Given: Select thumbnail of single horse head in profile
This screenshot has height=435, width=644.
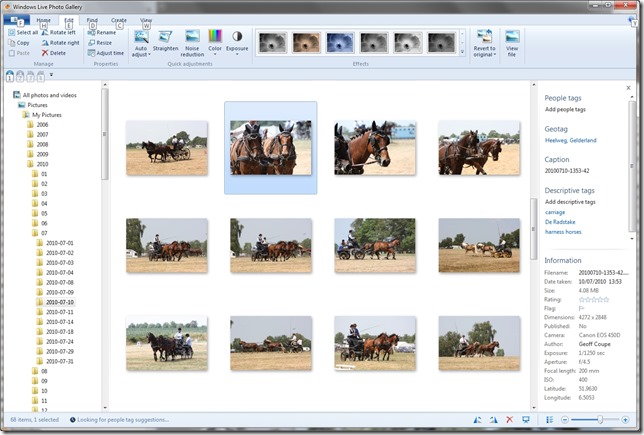Looking at the screenshot, I should point(375,148).
